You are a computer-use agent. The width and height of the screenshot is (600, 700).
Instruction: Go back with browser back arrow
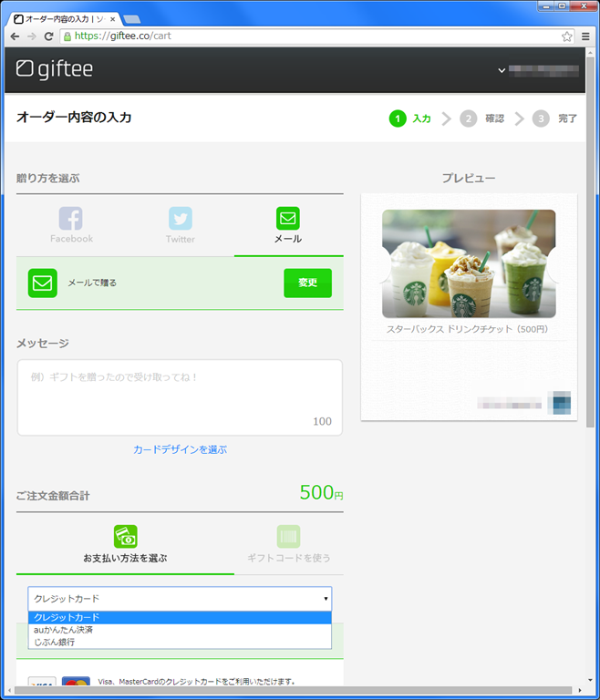coord(15,36)
